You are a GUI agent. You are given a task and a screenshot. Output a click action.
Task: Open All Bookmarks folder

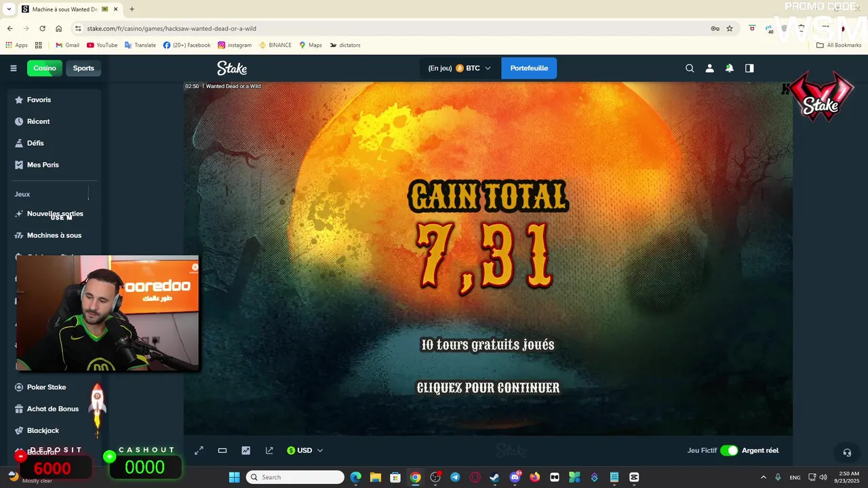(839, 45)
